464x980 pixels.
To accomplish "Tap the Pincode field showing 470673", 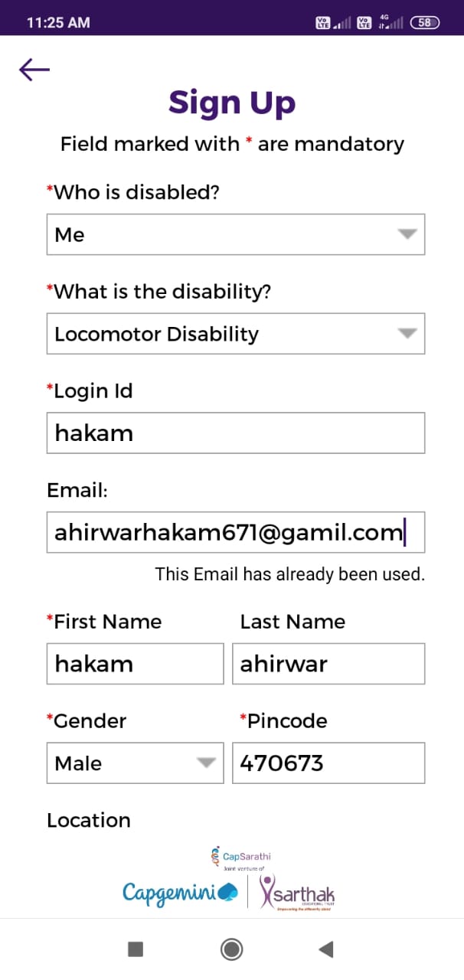I will [328, 763].
